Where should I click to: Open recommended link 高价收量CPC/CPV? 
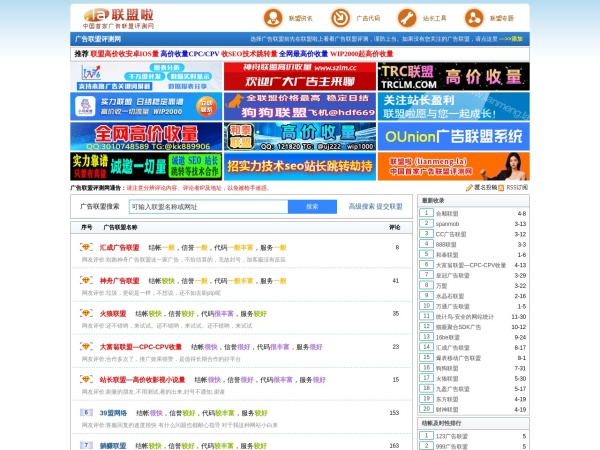[189, 54]
